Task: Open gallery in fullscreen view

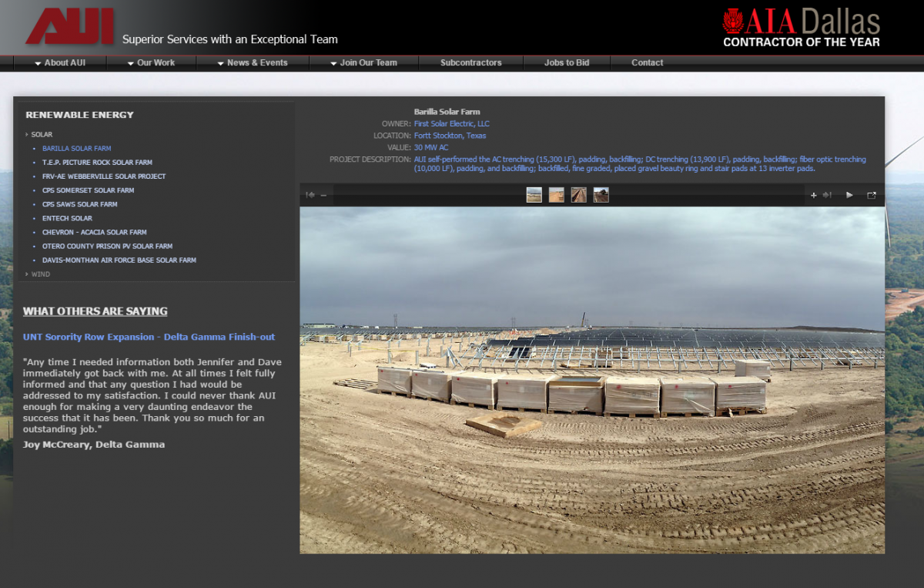Action: coord(872,195)
